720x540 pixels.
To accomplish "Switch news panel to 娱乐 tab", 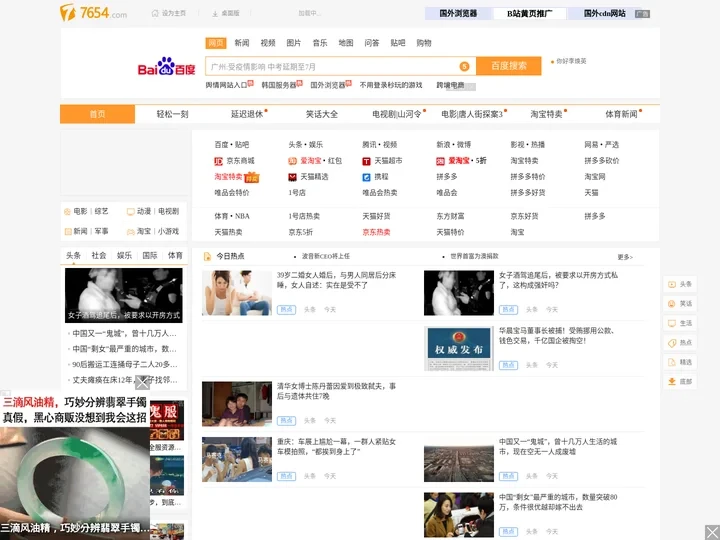I will click(124, 256).
